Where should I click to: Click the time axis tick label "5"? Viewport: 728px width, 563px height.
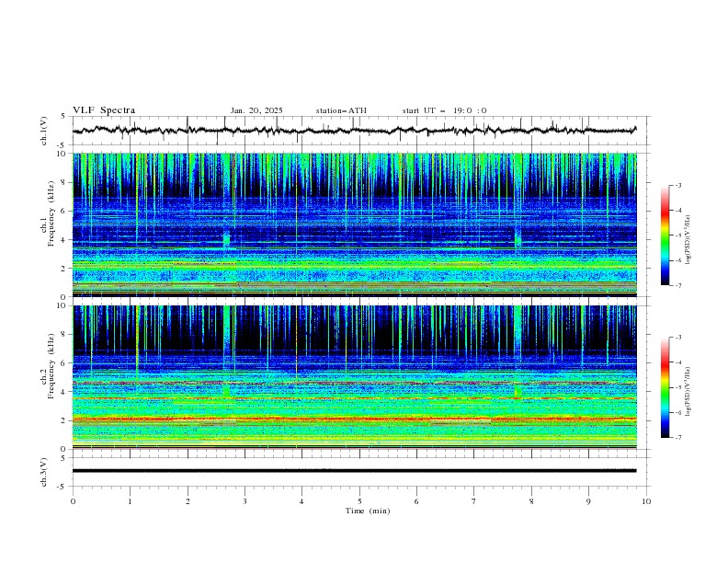point(359,501)
